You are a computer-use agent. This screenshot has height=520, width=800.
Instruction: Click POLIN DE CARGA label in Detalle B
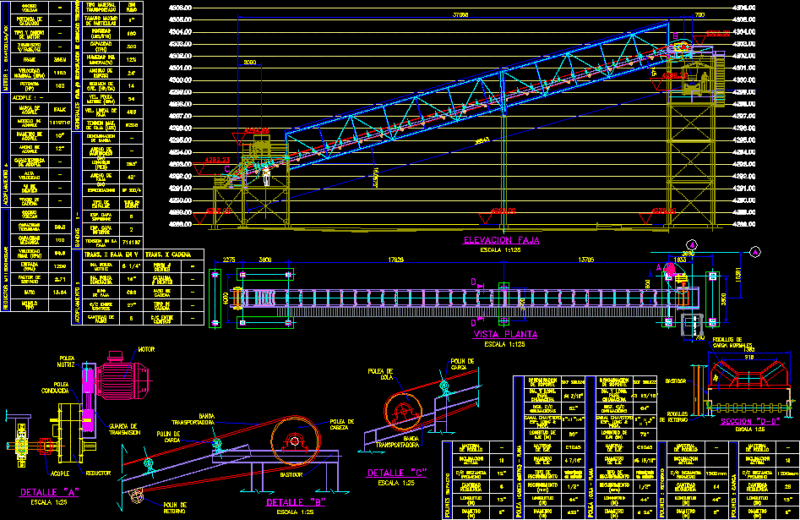point(167,437)
